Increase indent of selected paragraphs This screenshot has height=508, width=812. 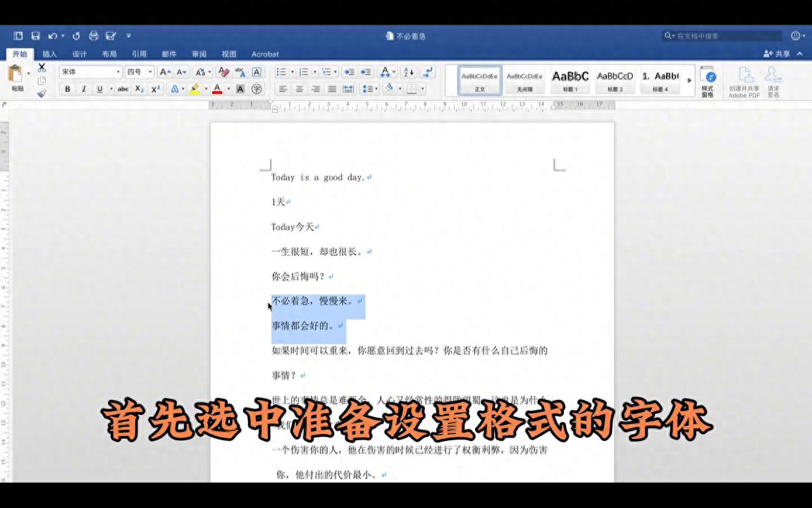tap(365, 72)
